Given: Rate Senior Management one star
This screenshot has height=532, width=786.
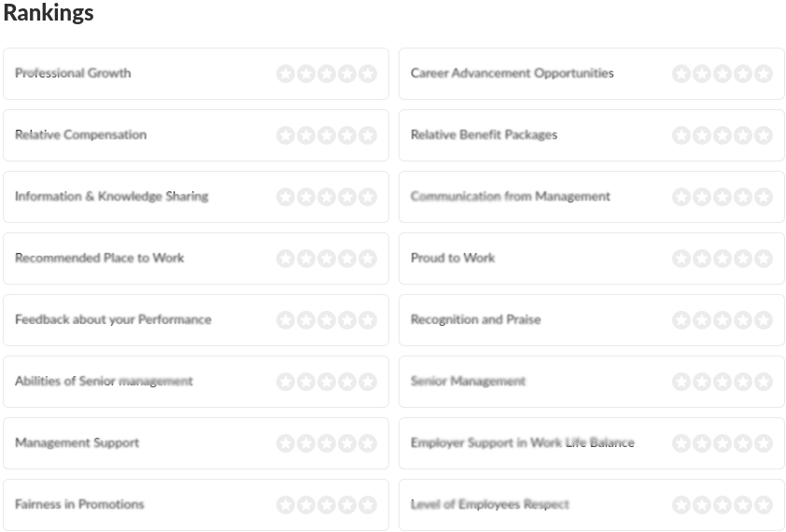Looking at the screenshot, I should [x=681, y=382].
